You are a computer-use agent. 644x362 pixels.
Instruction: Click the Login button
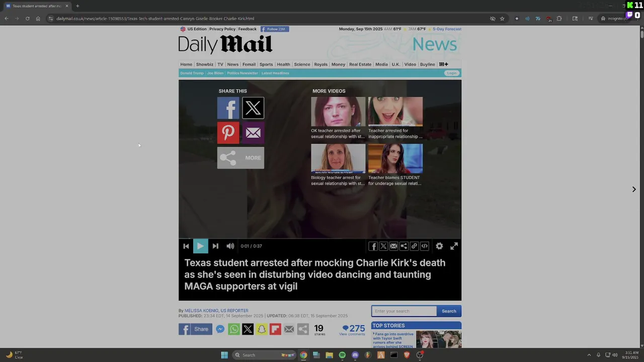452,73
